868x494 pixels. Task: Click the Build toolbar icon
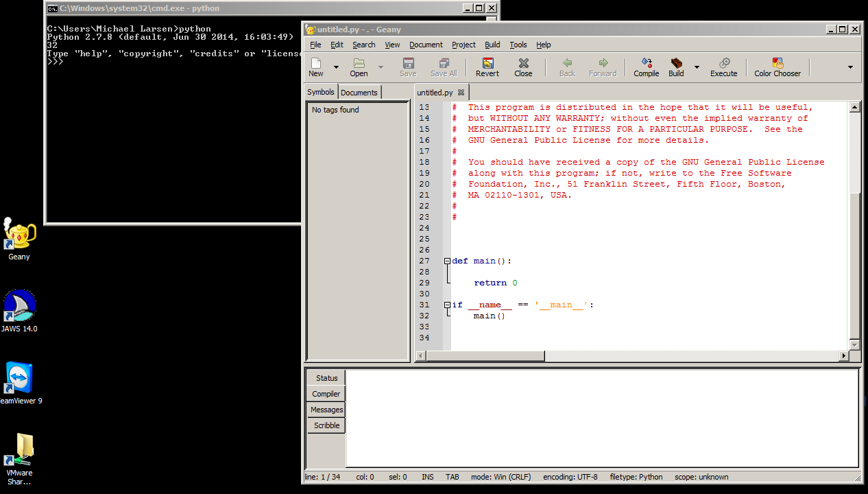click(x=676, y=67)
